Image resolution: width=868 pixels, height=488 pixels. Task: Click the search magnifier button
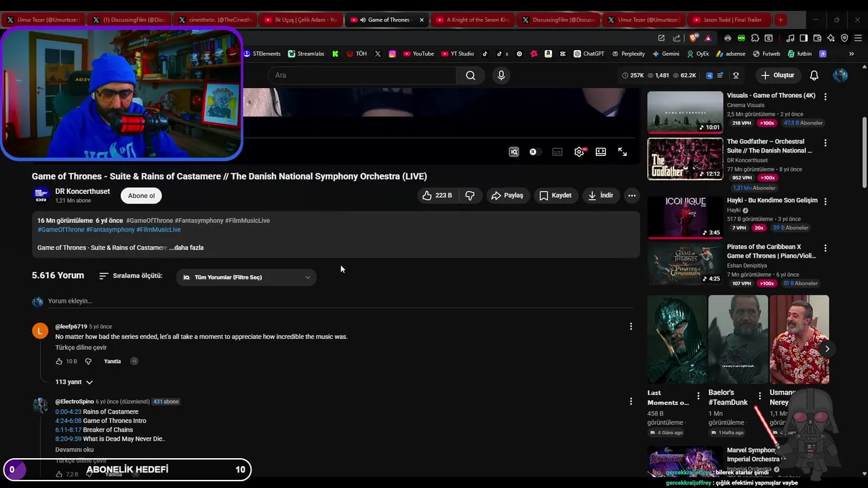point(470,75)
